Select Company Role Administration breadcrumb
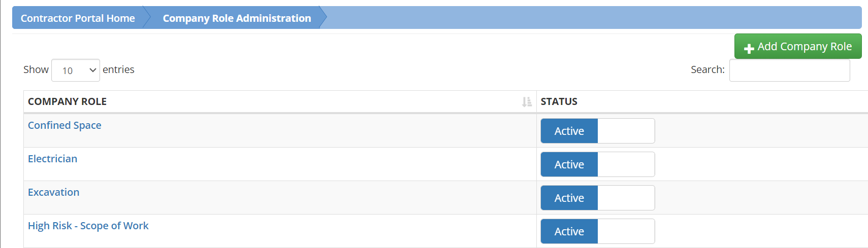 pyautogui.click(x=237, y=18)
